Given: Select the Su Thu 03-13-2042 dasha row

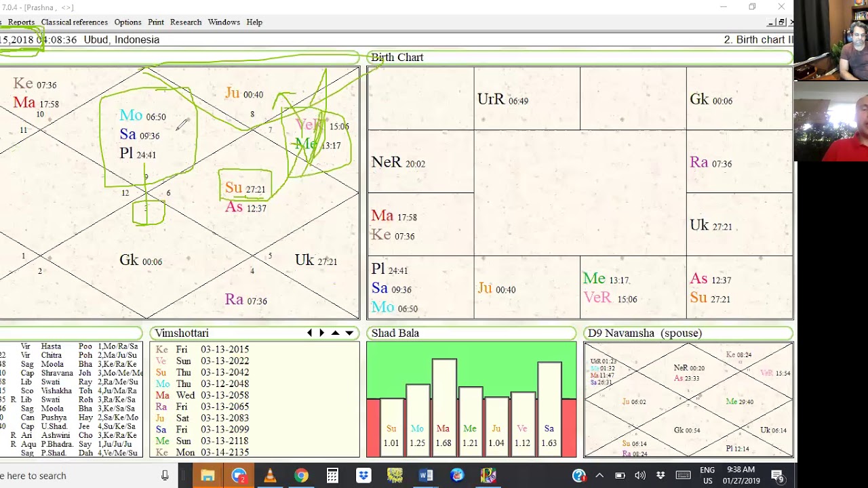Looking at the screenshot, I should coord(203,372).
